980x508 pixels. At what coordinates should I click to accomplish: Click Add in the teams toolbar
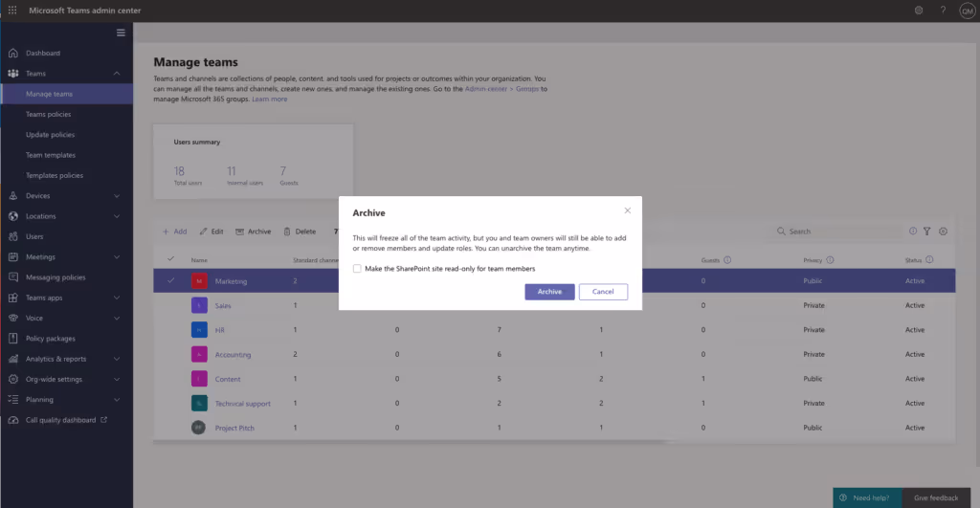click(174, 232)
